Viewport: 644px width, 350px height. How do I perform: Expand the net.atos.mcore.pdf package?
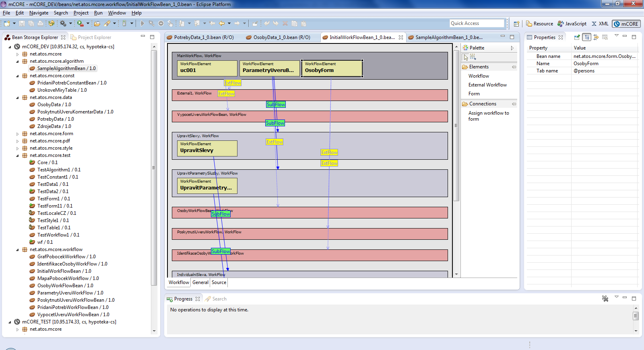pyautogui.click(x=17, y=141)
